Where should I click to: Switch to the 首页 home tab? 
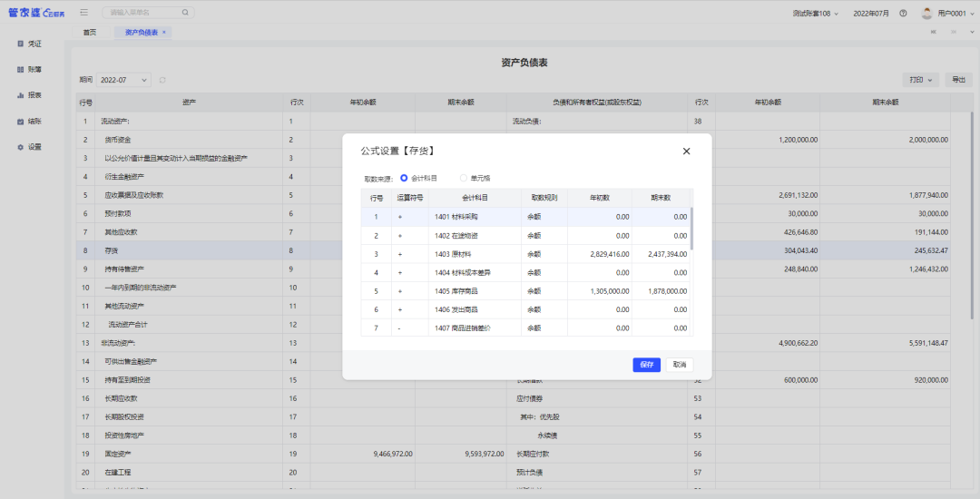point(89,32)
